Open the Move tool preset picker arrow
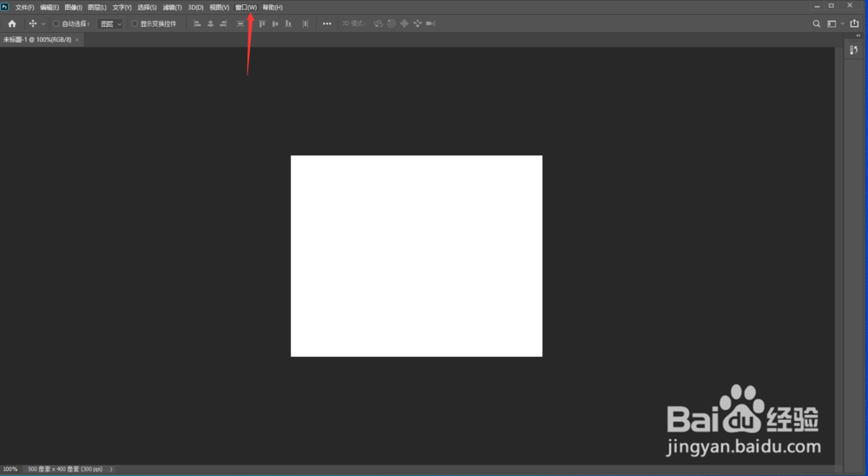Viewport: 868px width, 476px height. [x=43, y=23]
